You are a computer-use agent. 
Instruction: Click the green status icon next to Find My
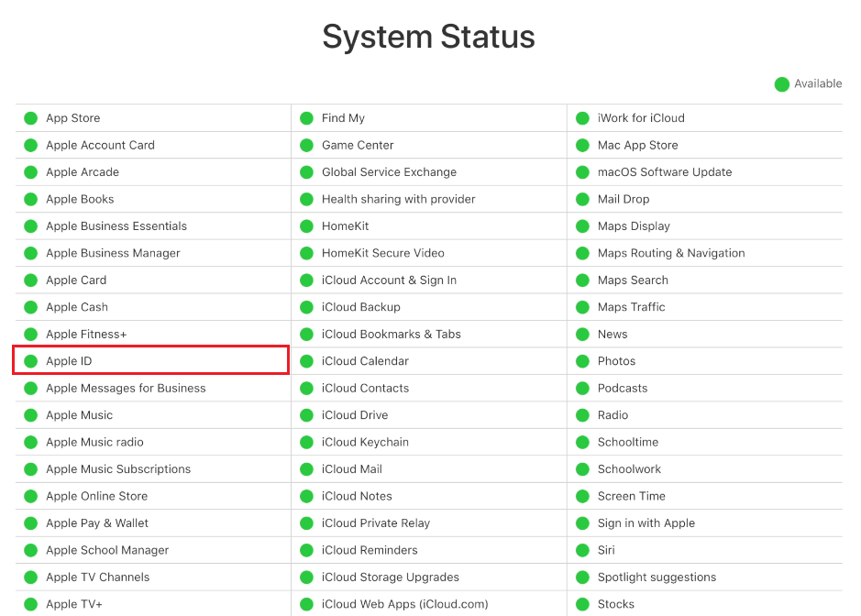pyautogui.click(x=306, y=118)
